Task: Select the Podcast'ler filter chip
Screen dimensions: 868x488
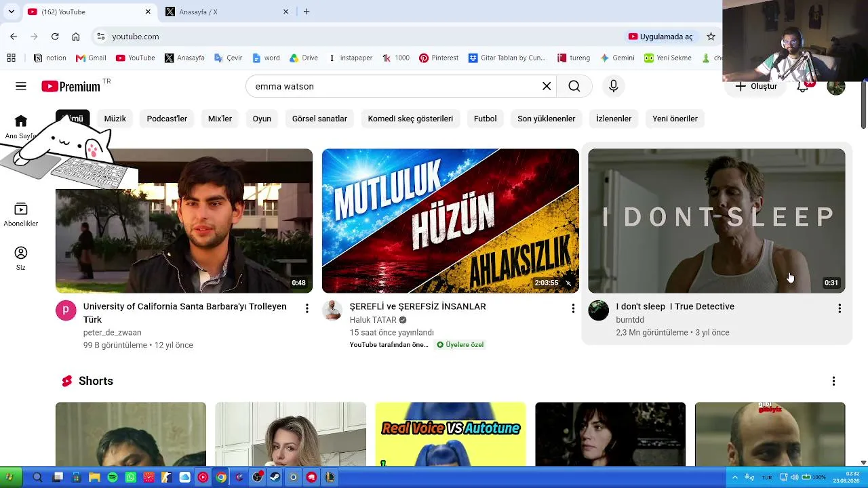Action: point(167,119)
